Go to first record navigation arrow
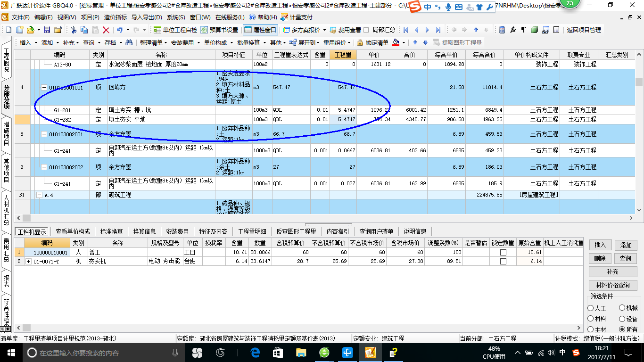Image resolution: width=644 pixels, height=362 pixels. pyautogui.click(x=405, y=30)
